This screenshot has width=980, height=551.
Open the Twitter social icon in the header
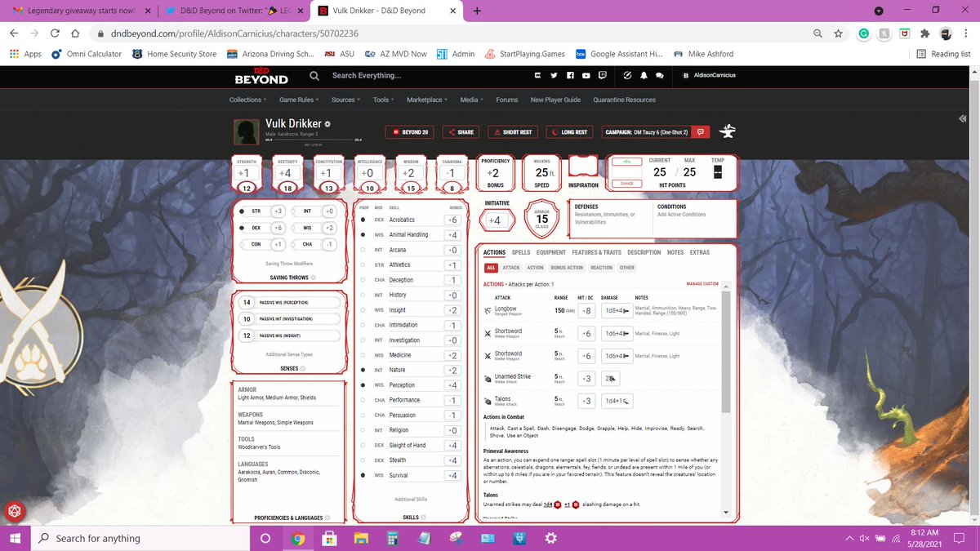pos(554,75)
